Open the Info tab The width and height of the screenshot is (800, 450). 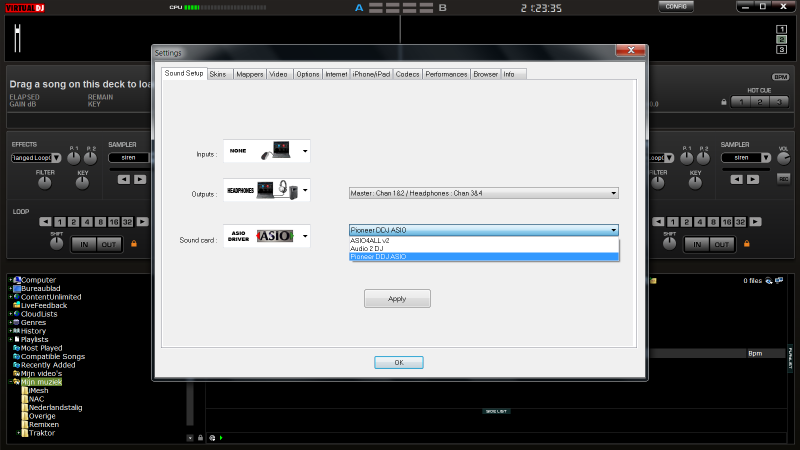pyautogui.click(x=513, y=74)
